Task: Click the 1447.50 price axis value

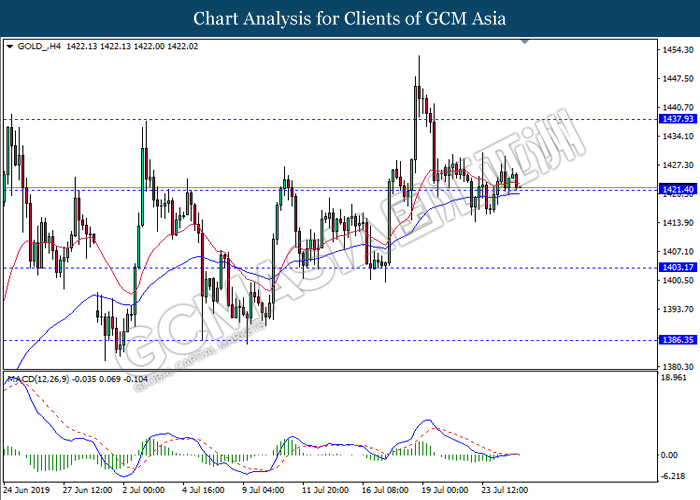Action: click(678, 79)
